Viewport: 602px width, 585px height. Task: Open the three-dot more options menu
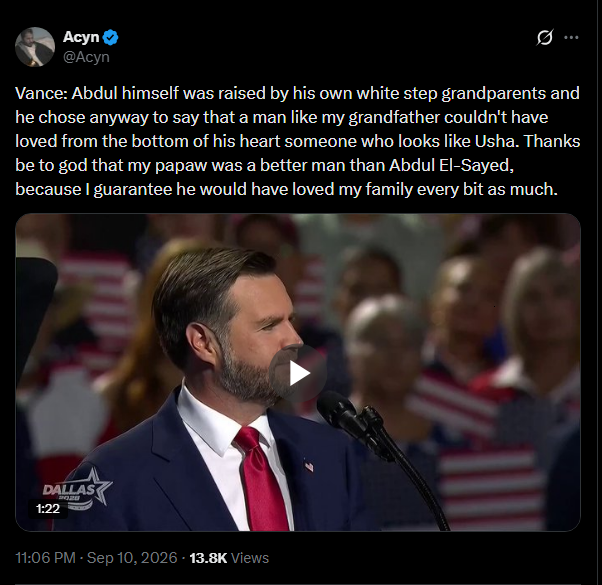pos(571,37)
